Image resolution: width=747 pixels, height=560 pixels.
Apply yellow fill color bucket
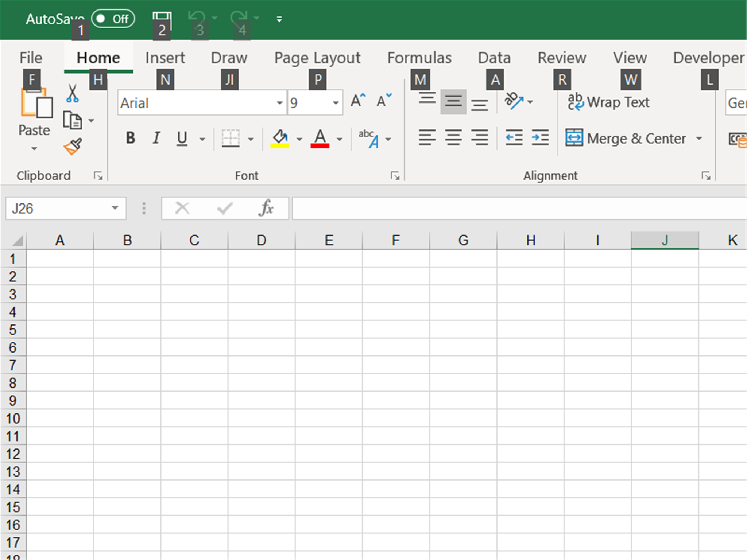tap(280, 138)
